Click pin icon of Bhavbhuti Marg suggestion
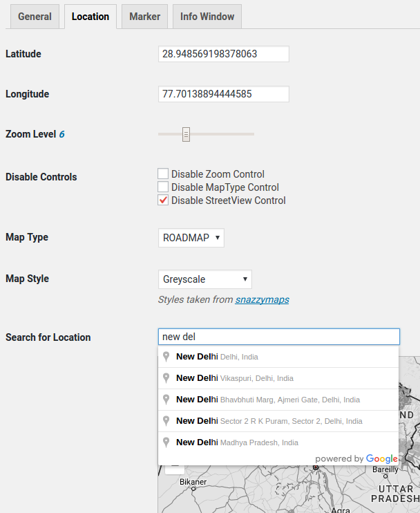The width and height of the screenshot is (420, 513). point(166,400)
